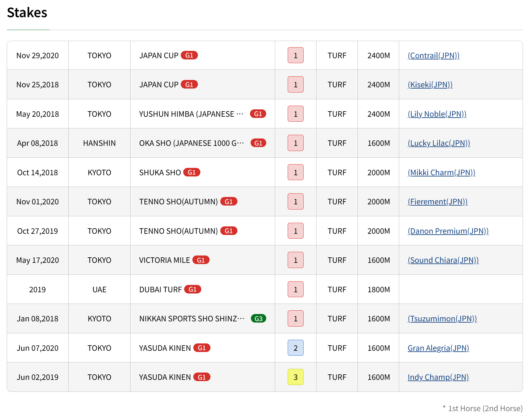Click the date Apr 08,2018
The width and height of the screenshot is (530, 420).
[x=37, y=143]
